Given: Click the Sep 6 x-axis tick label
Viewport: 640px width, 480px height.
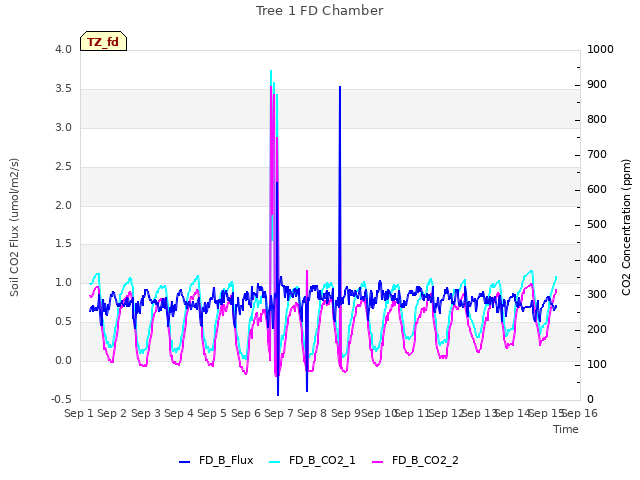Looking at the screenshot, I should point(246,413).
